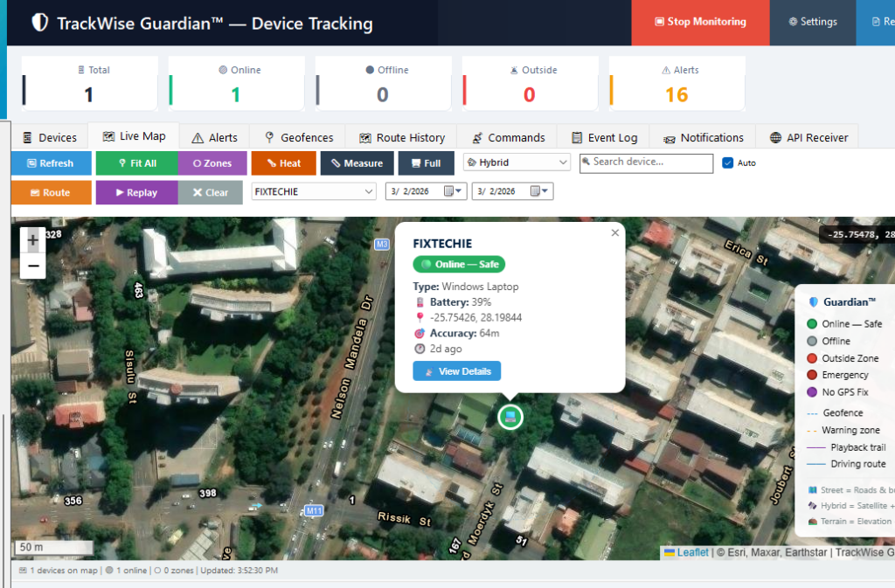Image resolution: width=895 pixels, height=588 pixels.
Task: Open the start date calendar picker
Action: [453, 191]
